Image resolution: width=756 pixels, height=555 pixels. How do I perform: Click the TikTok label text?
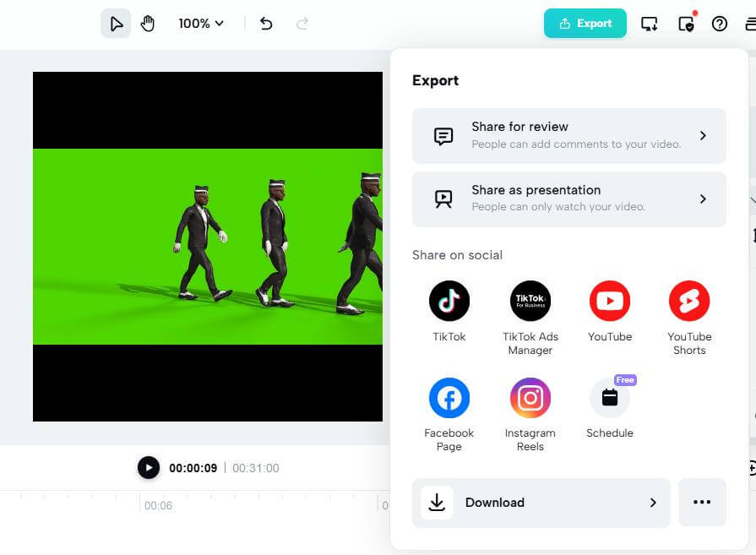coord(449,336)
